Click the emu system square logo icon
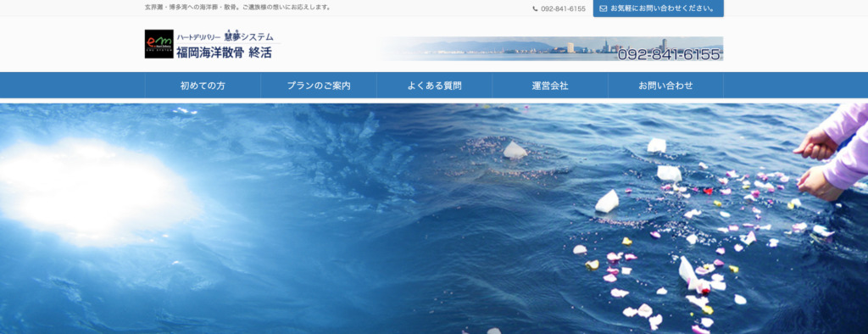868x334 pixels. [159, 44]
